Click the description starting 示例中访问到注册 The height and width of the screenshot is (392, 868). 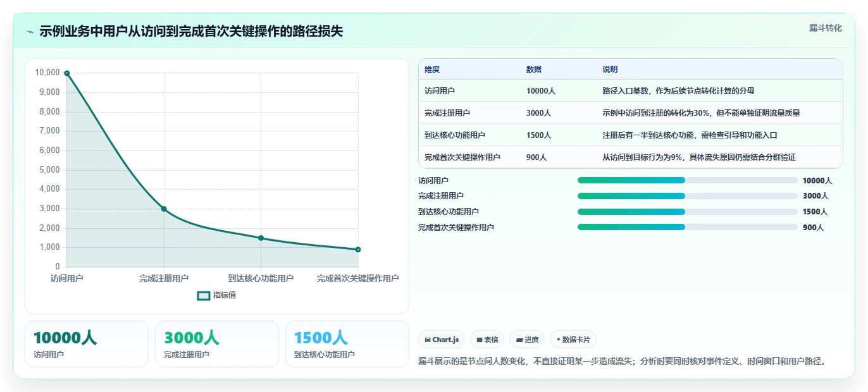click(701, 113)
